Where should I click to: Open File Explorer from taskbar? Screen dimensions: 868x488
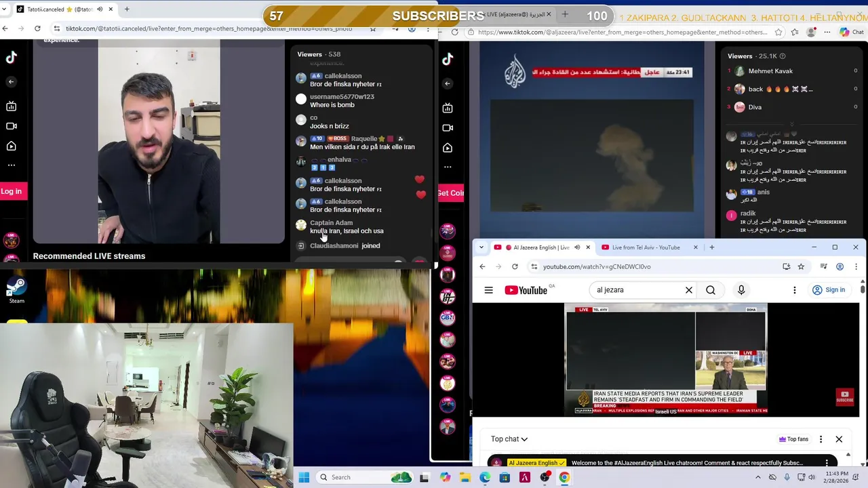pyautogui.click(x=465, y=477)
